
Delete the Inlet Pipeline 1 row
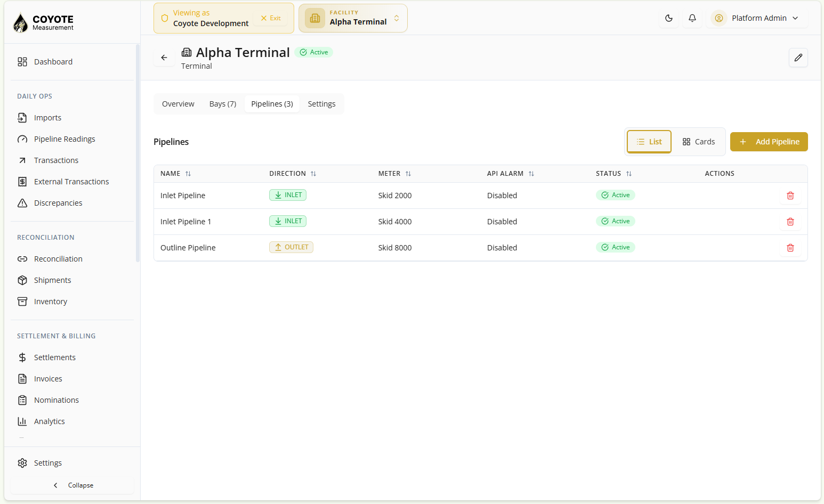790,222
